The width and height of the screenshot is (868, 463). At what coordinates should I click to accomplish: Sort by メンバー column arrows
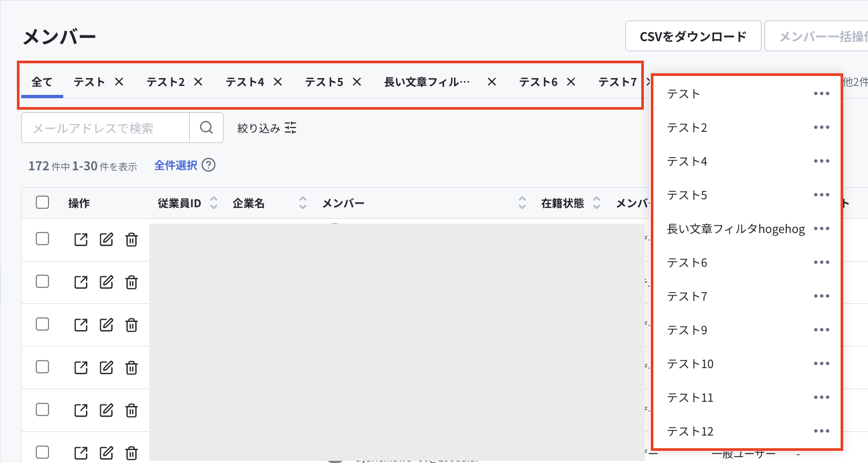pyautogui.click(x=522, y=203)
